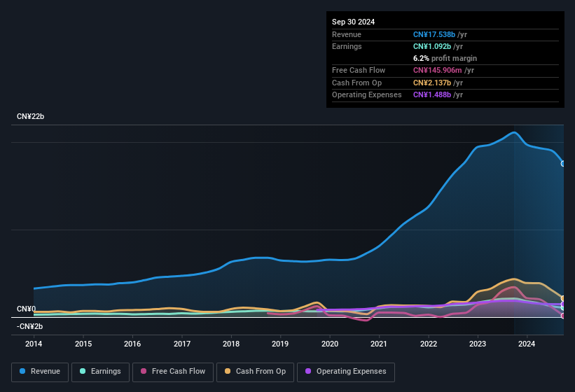Click the 6.2% profit margin text

pyautogui.click(x=445, y=58)
